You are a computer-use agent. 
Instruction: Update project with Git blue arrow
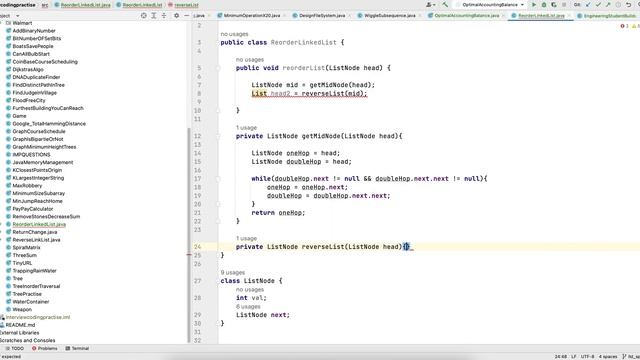click(588, 4)
